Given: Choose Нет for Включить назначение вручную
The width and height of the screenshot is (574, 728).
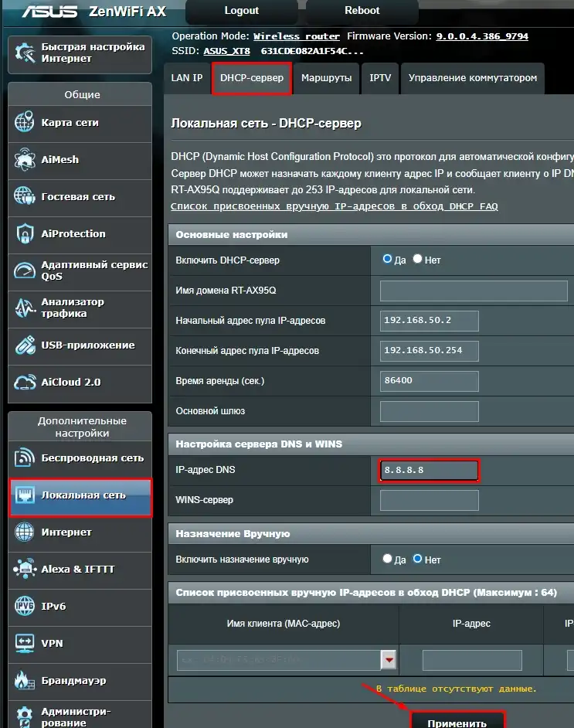Looking at the screenshot, I should [x=417, y=559].
